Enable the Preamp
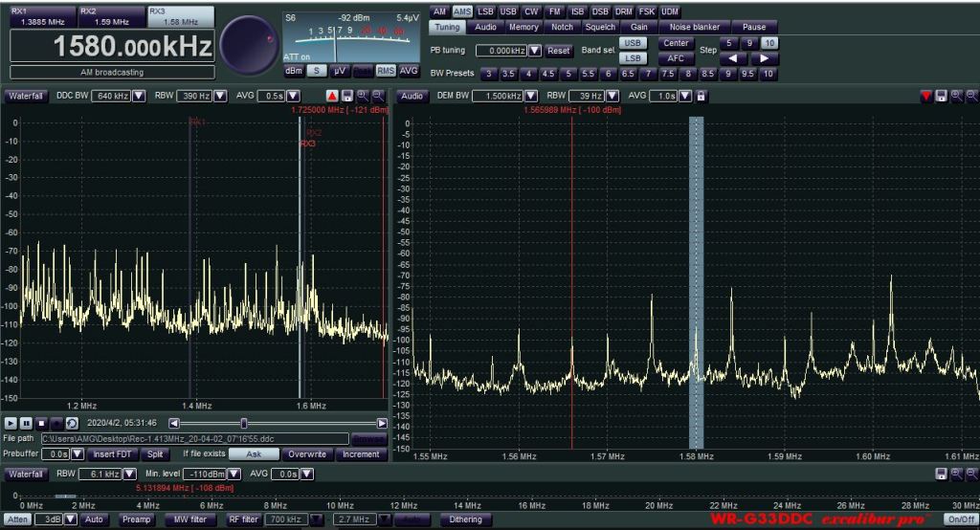The width and height of the screenshot is (980, 530). [x=136, y=519]
